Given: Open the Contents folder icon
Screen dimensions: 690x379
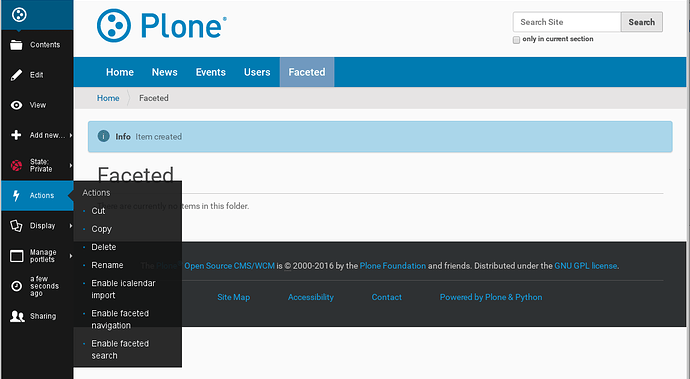Looking at the screenshot, I should pyautogui.click(x=16, y=45).
